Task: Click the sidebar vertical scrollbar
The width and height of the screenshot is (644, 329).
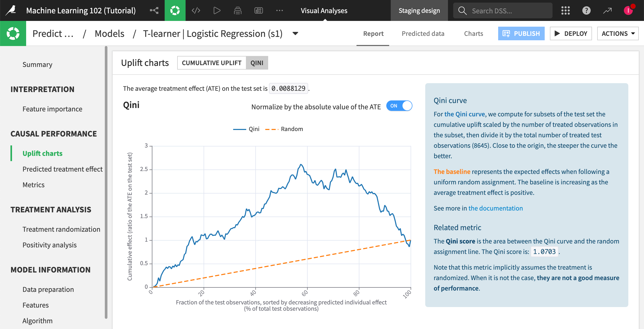Action: click(x=106, y=182)
